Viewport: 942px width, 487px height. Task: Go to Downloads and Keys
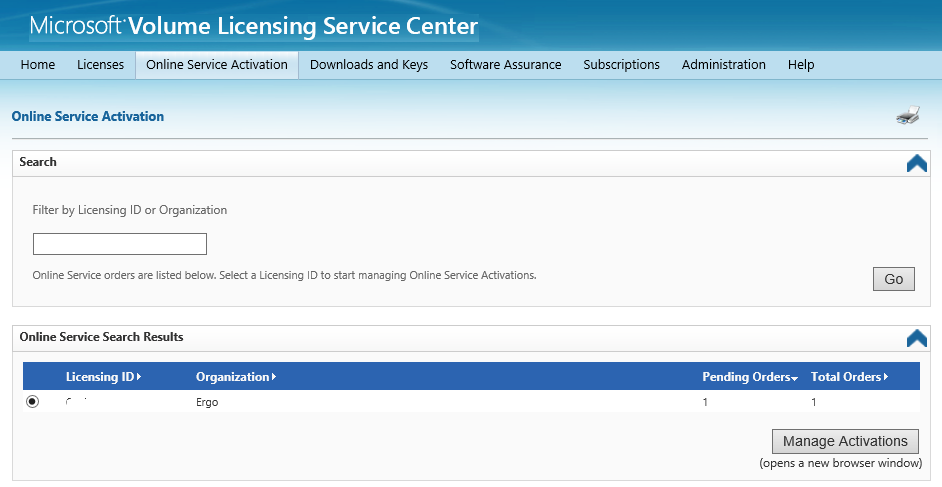(x=369, y=65)
